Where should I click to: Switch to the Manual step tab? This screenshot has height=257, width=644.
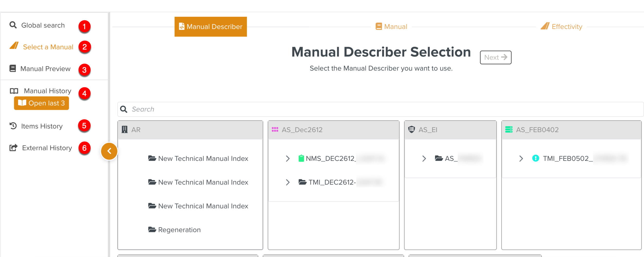(391, 27)
